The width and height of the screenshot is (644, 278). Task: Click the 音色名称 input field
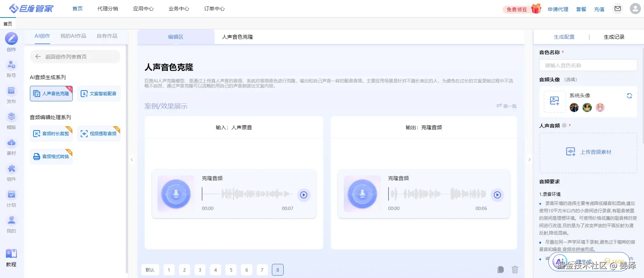[x=588, y=65]
